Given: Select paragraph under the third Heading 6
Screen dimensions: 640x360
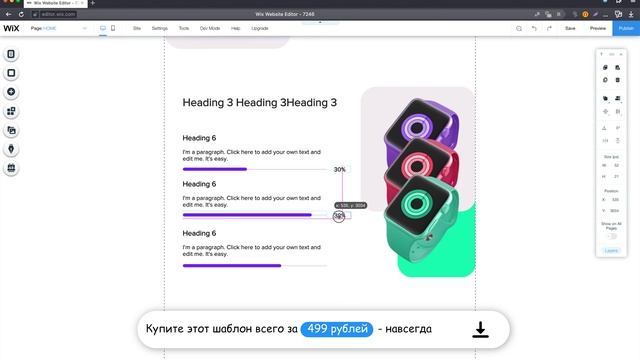Looking at the screenshot, I should [251, 251].
